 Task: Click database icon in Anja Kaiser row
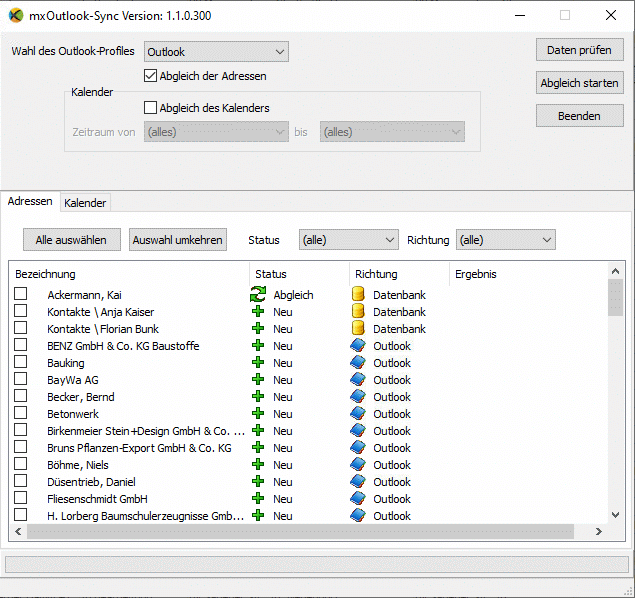[x=358, y=311]
